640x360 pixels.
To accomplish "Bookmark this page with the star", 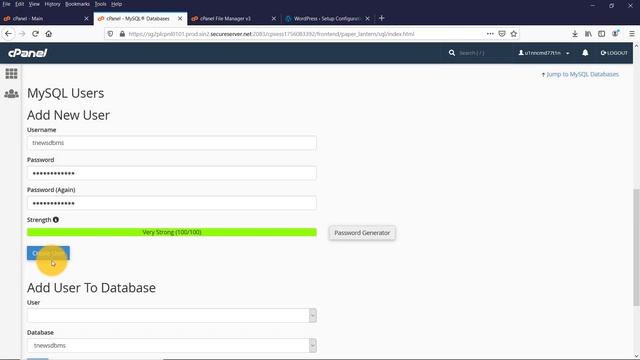I will point(514,34).
